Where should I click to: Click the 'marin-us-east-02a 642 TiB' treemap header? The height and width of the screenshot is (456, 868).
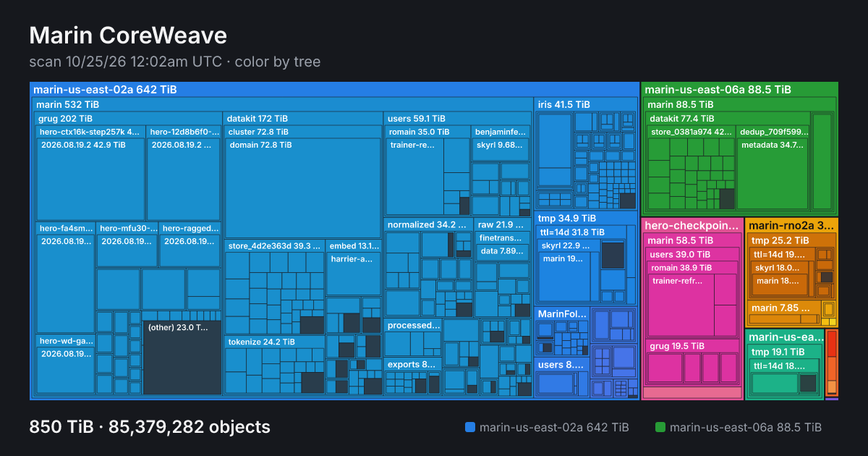(334, 90)
